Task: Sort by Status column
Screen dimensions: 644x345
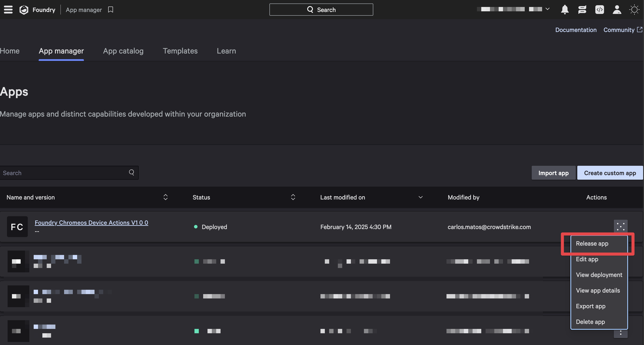Action: click(x=293, y=197)
